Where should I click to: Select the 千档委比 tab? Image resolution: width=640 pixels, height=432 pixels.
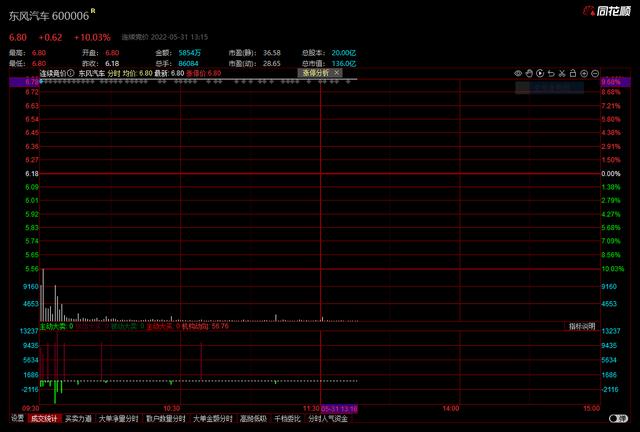(x=287, y=419)
